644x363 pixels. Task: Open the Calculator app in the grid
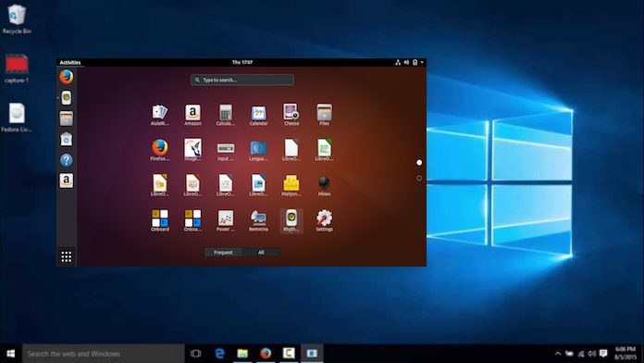pos(226,115)
